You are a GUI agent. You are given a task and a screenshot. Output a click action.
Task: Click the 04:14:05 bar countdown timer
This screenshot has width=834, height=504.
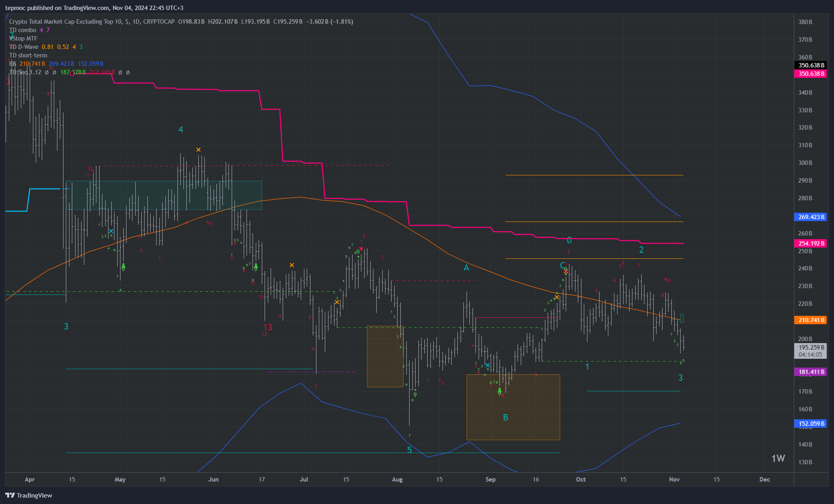click(x=810, y=355)
